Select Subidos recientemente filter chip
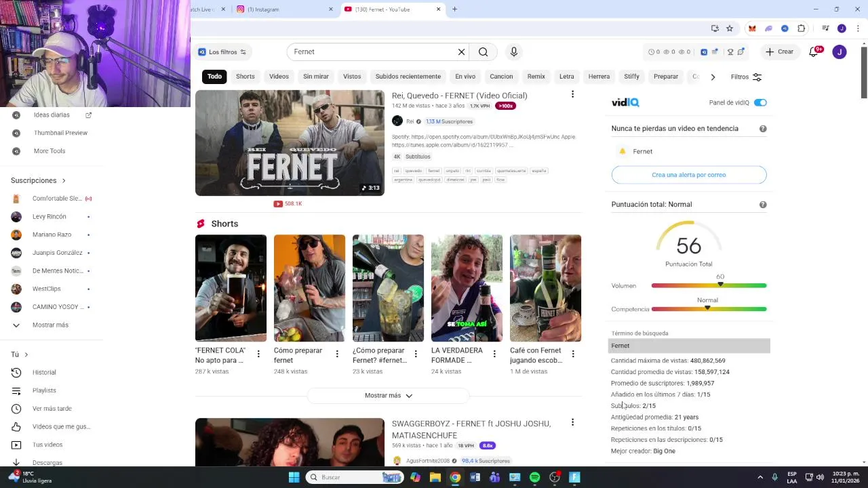Image resolution: width=868 pixels, height=488 pixels. click(x=408, y=77)
